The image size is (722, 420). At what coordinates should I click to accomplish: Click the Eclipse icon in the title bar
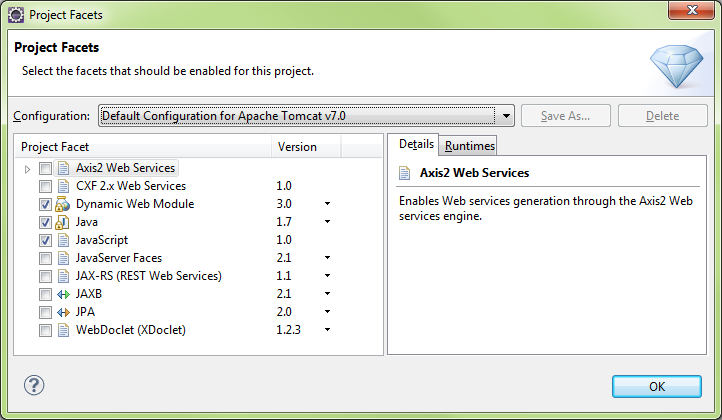(x=16, y=15)
